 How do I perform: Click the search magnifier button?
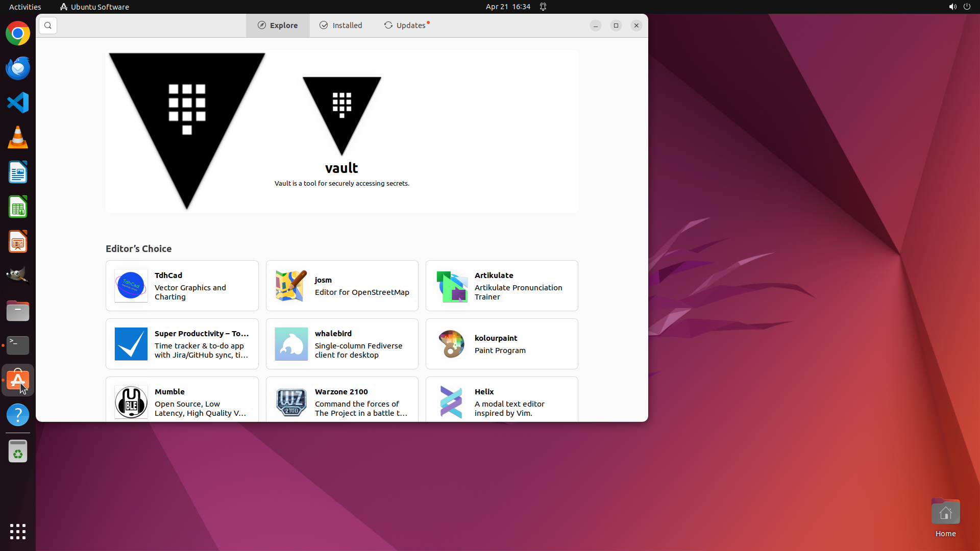48,26
